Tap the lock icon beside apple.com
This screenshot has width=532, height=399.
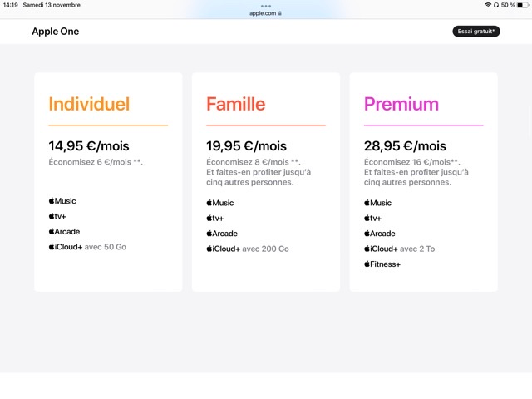pos(280,13)
